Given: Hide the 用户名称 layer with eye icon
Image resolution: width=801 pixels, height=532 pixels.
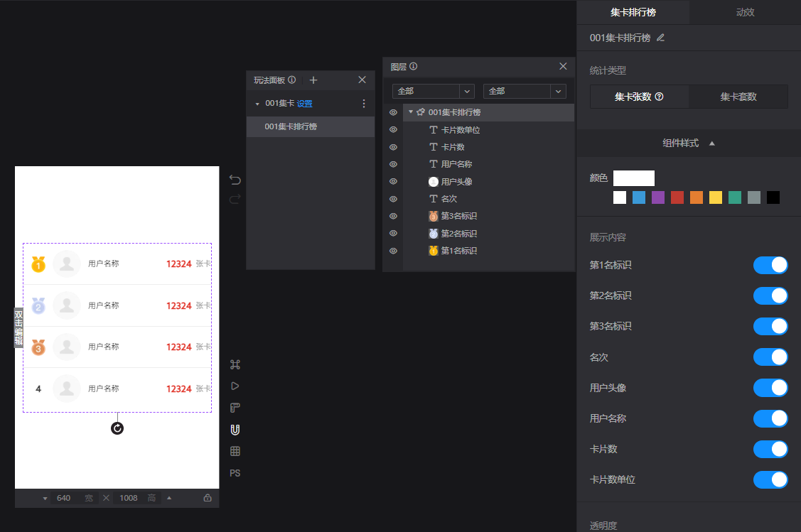Looking at the screenshot, I should coord(393,164).
